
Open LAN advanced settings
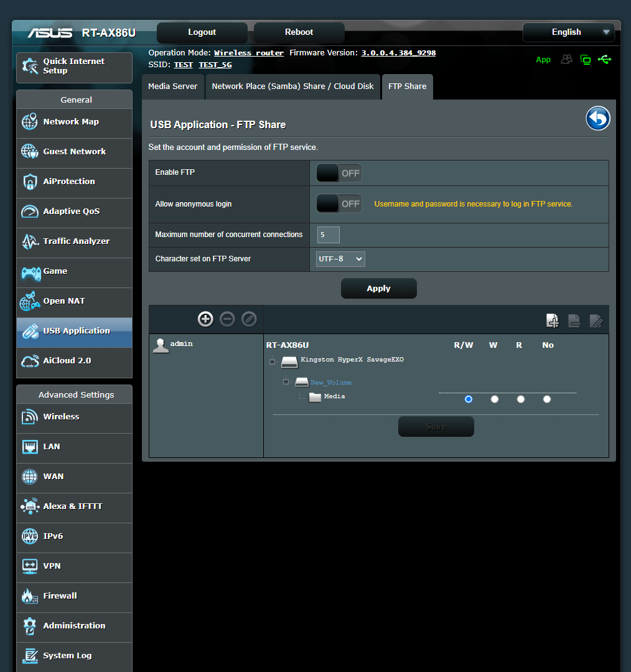click(74, 448)
